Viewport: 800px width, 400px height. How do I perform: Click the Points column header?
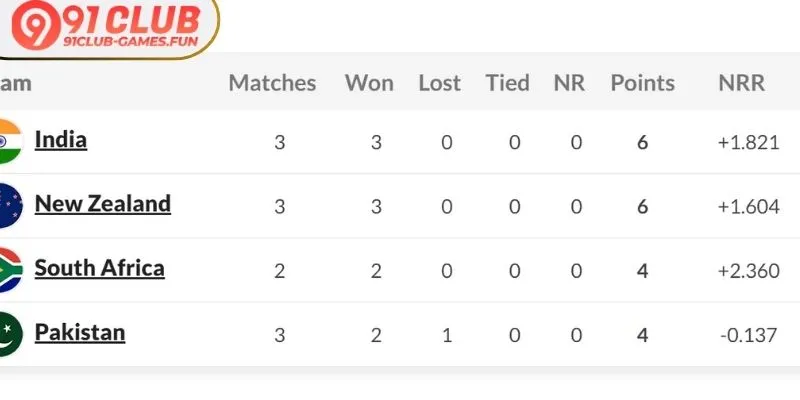coord(642,83)
